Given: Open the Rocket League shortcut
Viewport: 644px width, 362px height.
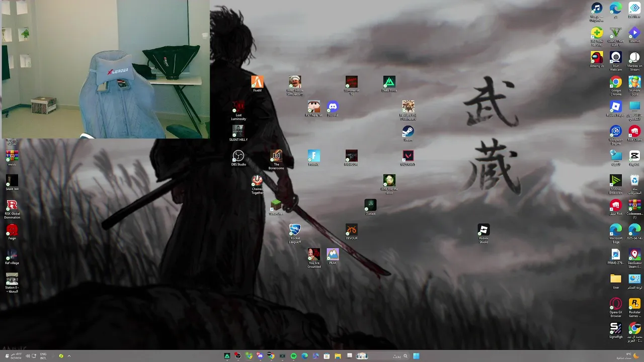Looking at the screenshot, I should coord(295,234).
